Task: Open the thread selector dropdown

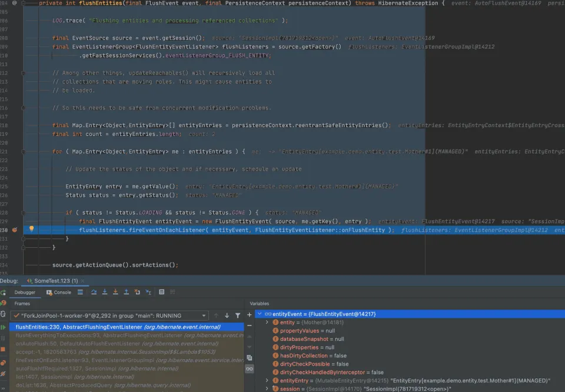Action: [109, 315]
